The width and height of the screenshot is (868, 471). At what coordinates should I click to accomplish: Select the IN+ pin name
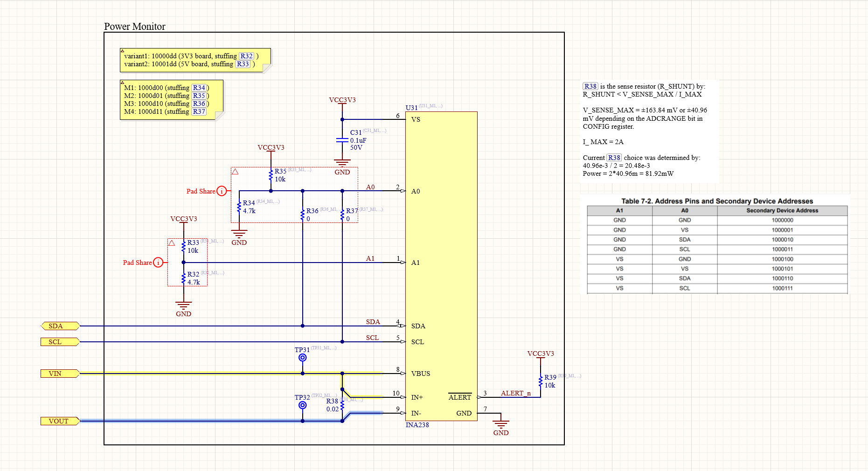pyautogui.click(x=417, y=397)
